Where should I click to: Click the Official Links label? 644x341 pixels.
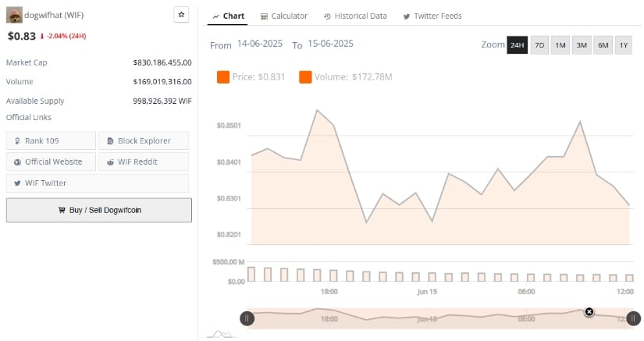click(x=29, y=117)
